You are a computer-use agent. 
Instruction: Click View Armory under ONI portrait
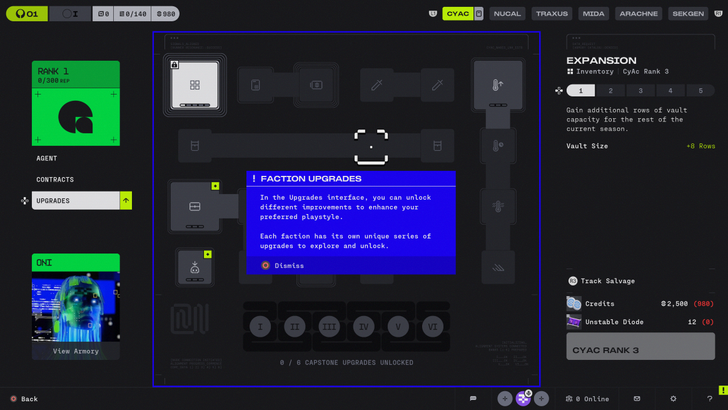pyautogui.click(x=75, y=351)
